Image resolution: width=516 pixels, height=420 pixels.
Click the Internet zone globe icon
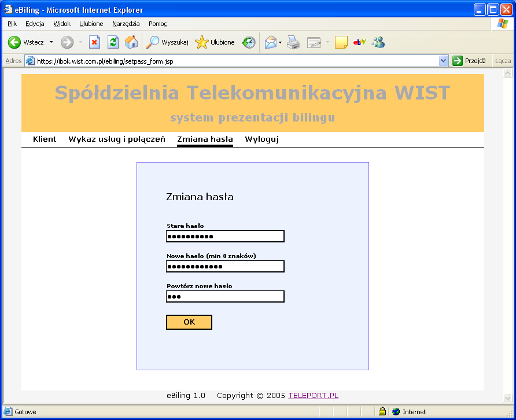coord(396,411)
